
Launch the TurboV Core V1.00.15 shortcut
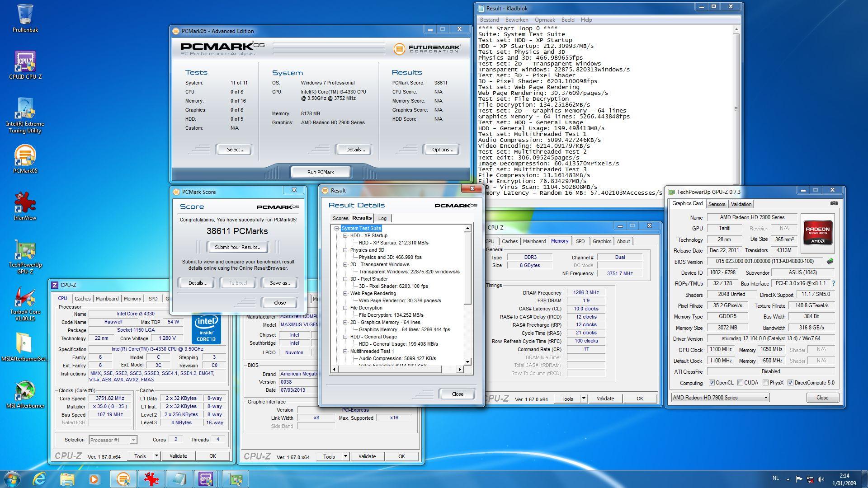25,304
